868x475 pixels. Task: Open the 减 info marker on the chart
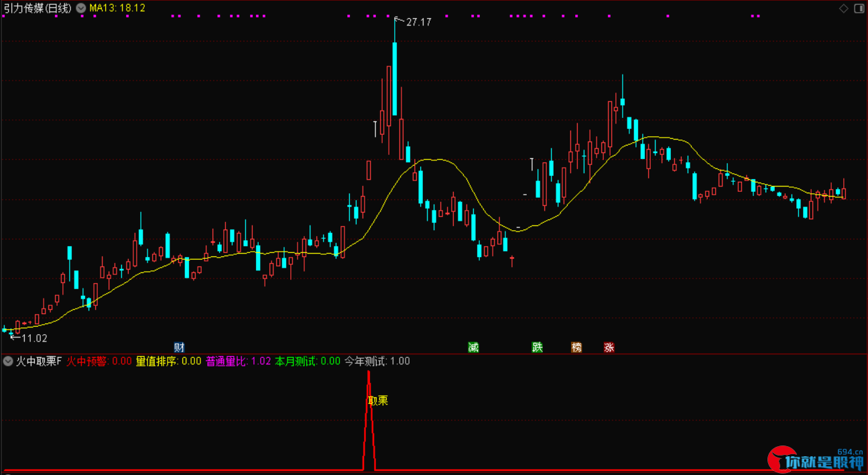pyautogui.click(x=473, y=347)
